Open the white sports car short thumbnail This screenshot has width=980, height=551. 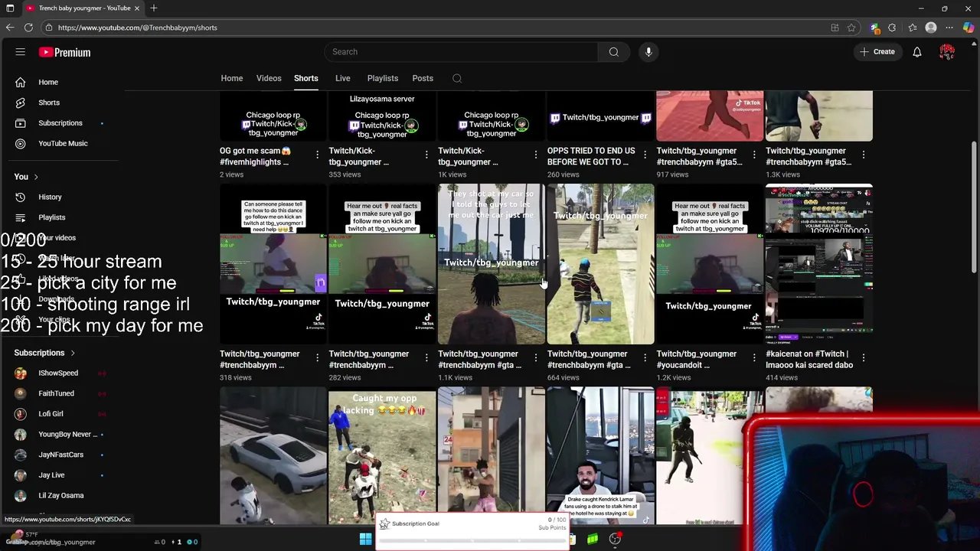(273, 456)
